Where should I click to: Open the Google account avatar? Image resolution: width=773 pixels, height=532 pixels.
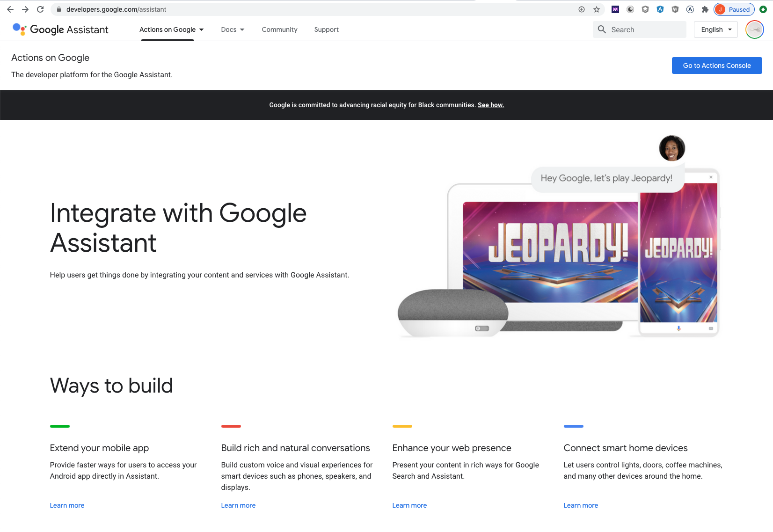(755, 29)
